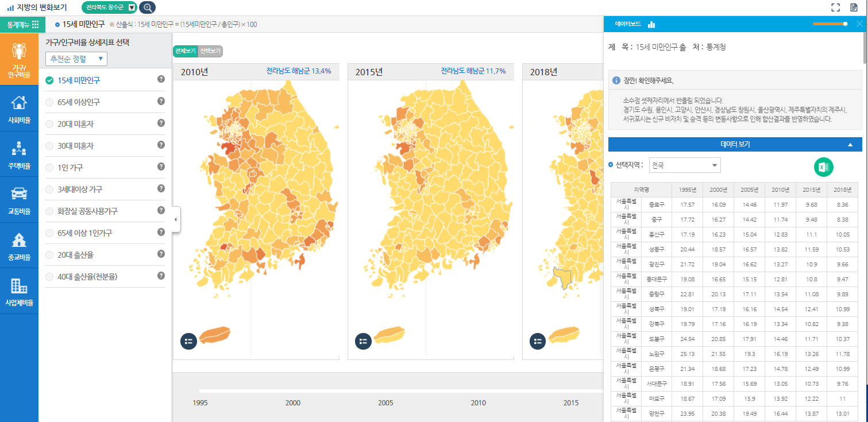Select the 20대 미혼자 indicator
Viewport: 868px width, 422px height.
tap(75, 124)
